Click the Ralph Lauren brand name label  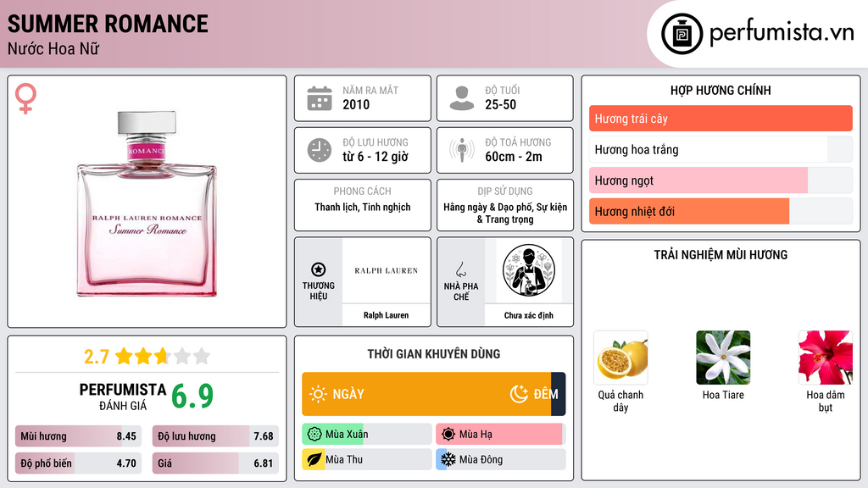[386, 315]
